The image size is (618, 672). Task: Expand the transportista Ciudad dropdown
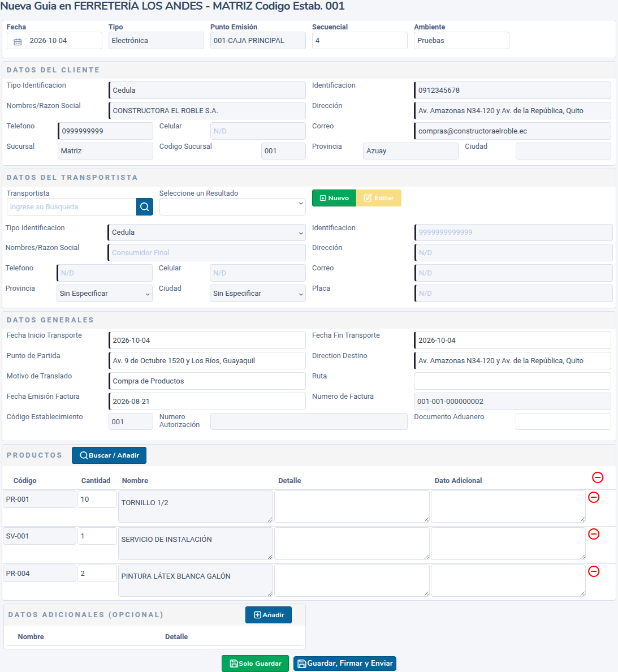(x=258, y=293)
